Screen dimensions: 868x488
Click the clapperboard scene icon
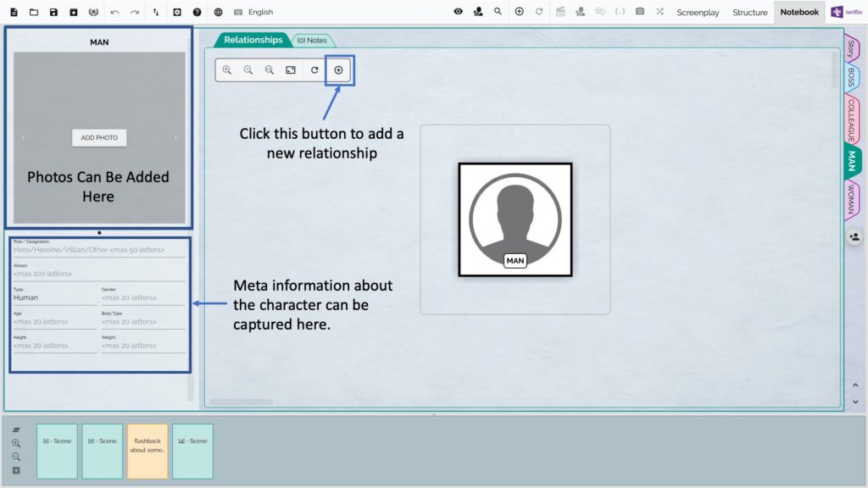pos(560,11)
